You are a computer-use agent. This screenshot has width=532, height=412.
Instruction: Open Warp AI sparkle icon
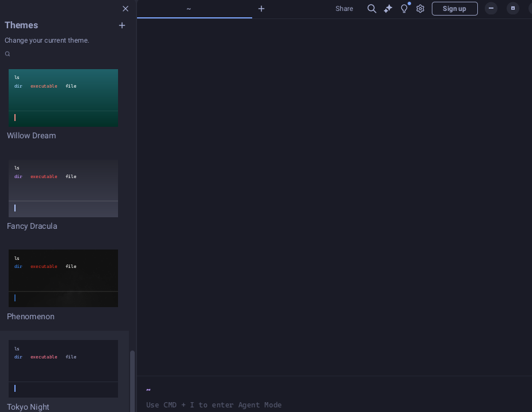388,9
